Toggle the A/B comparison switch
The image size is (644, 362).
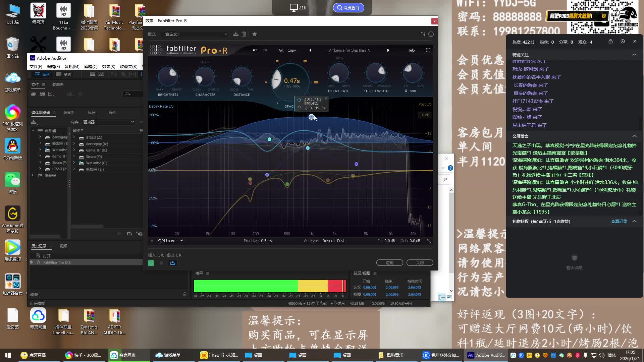(281, 50)
